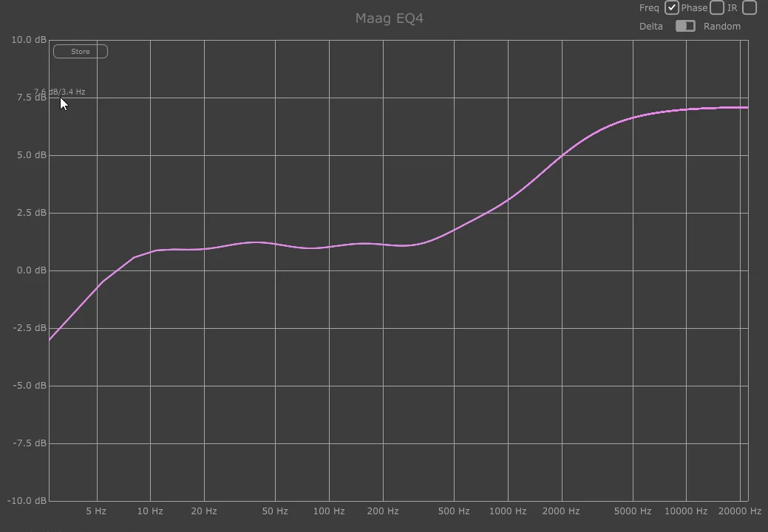Viewport: 768px width, 532px height.
Task: Click the '1000 Hz' axis label
Action: tap(508, 511)
